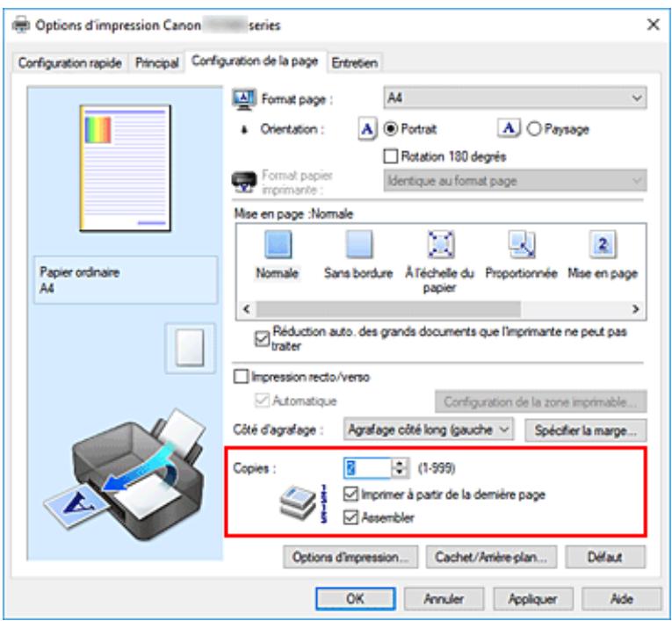Click the Format page monitor icon

244,99
